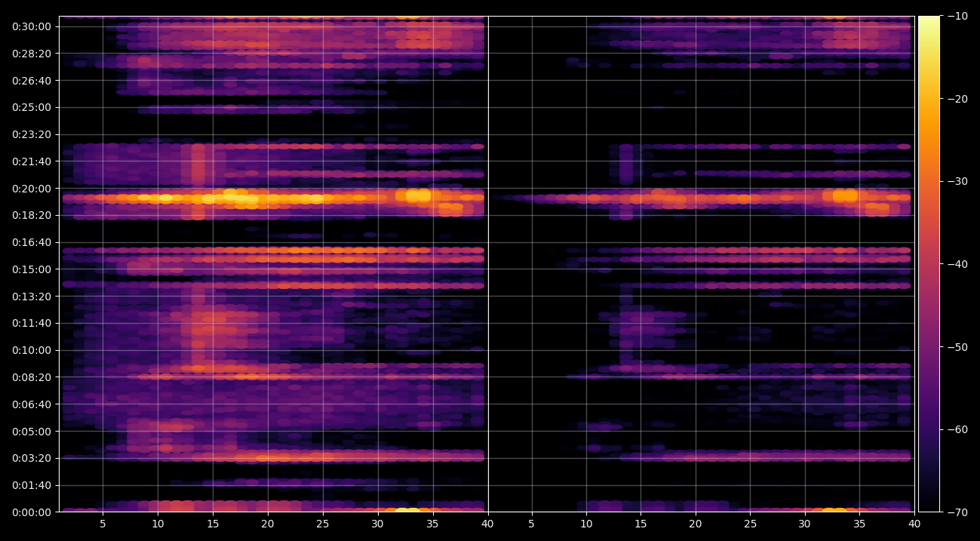The width and height of the screenshot is (980, 541).
Task: Select the 0:23:20 tick label
Action: pyautogui.click(x=31, y=134)
